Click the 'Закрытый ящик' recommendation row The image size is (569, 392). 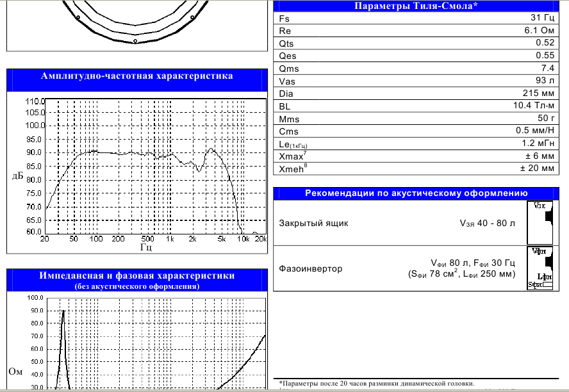pyautogui.click(x=416, y=223)
